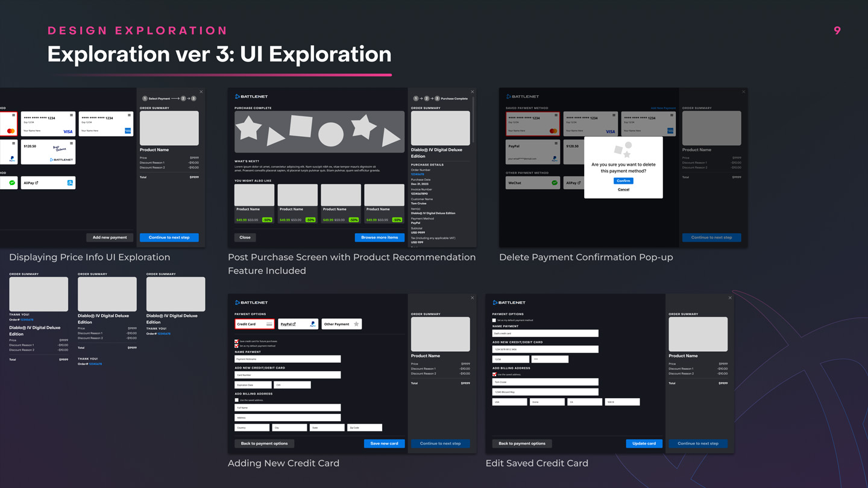Click Close button in Post Purchase mockup
This screenshot has height=488, width=868.
point(245,237)
